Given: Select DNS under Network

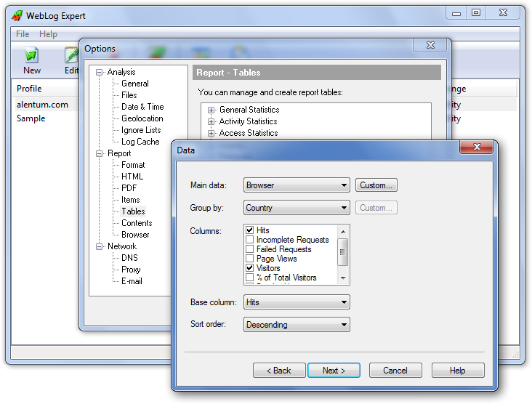Looking at the screenshot, I should (129, 258).
